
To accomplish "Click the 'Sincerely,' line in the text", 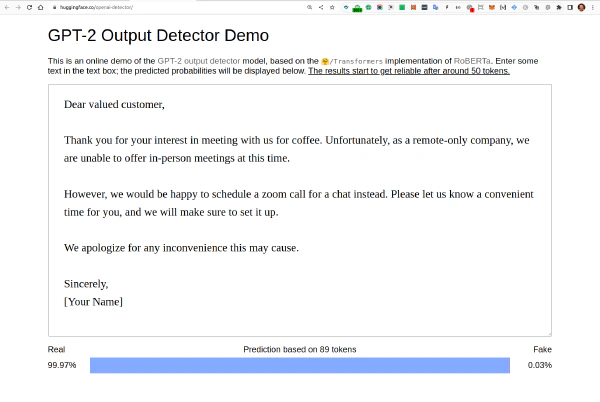I will [x=86, y=284].
